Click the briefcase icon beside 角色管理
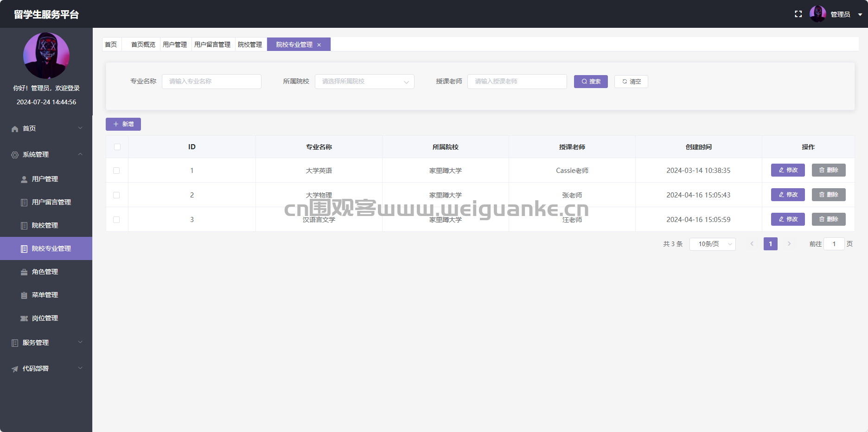 [24, 272]
